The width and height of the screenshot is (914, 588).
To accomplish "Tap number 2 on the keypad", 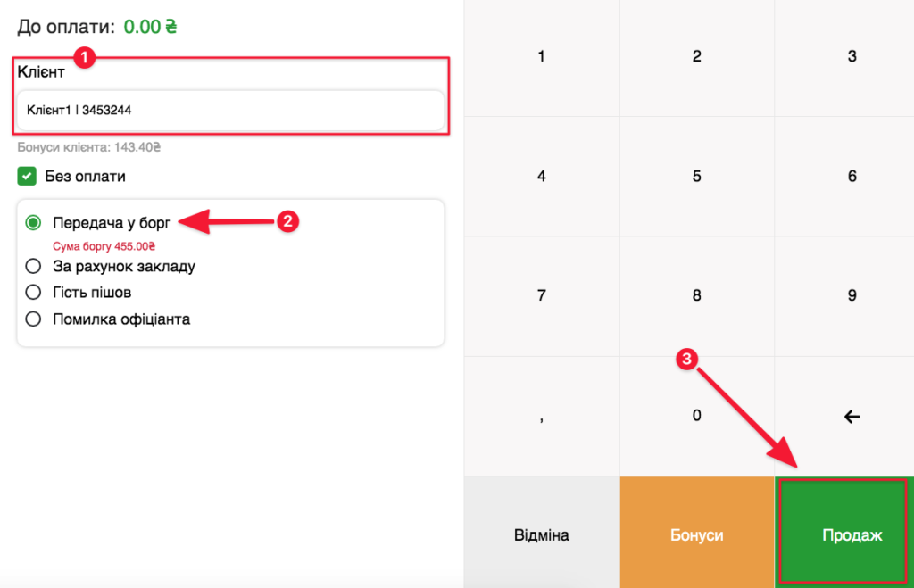I will point(696,57).
